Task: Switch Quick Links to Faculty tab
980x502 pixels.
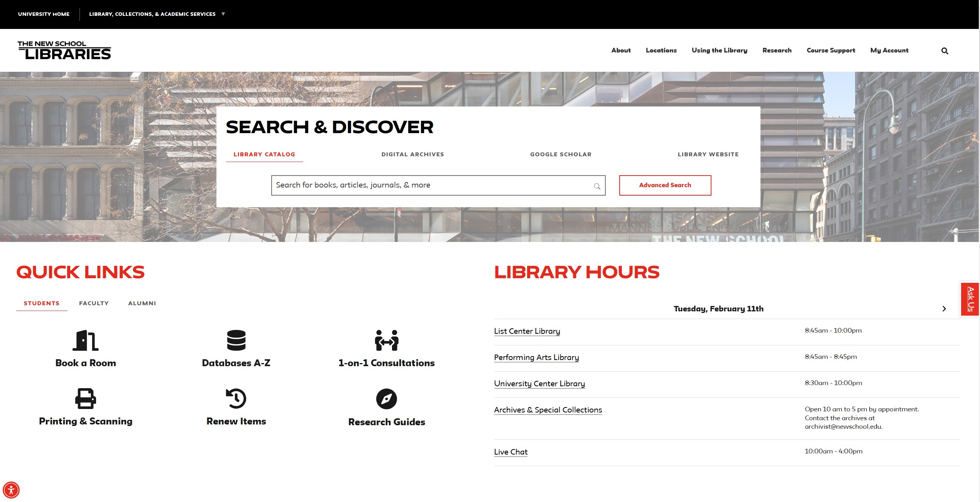Action: tap(94, 303)
